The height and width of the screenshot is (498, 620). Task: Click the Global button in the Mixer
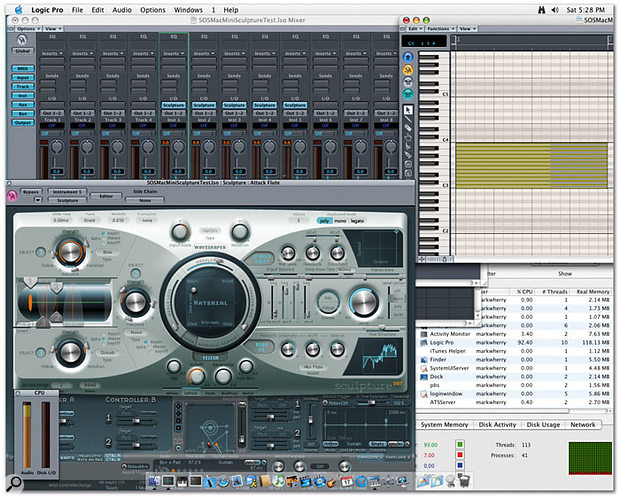click(23, 51)
